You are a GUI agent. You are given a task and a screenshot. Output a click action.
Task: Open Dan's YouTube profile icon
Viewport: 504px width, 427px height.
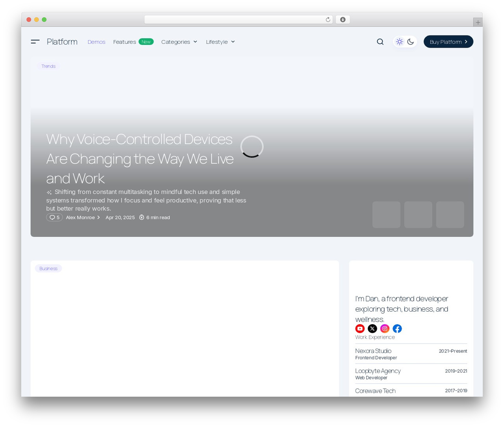360,329
